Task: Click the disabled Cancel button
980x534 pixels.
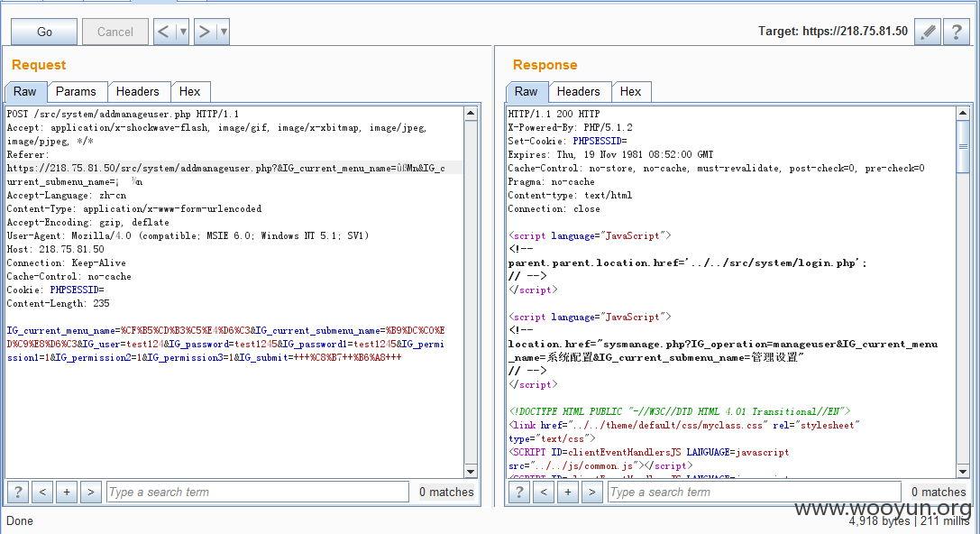Action: coord(115,32)
